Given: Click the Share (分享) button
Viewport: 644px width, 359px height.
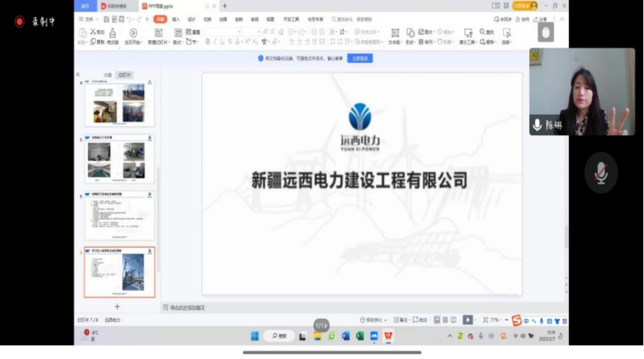Looking at the screenshot, I should 540,20.
